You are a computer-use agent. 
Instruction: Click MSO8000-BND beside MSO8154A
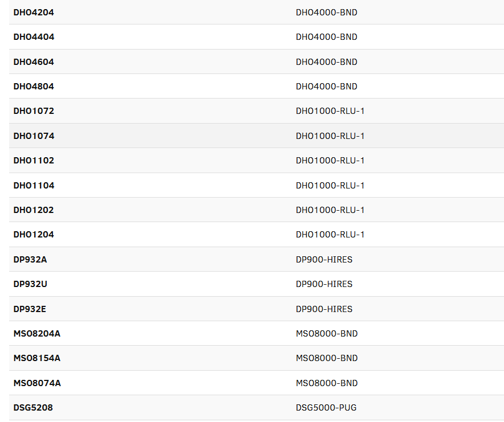327,358
